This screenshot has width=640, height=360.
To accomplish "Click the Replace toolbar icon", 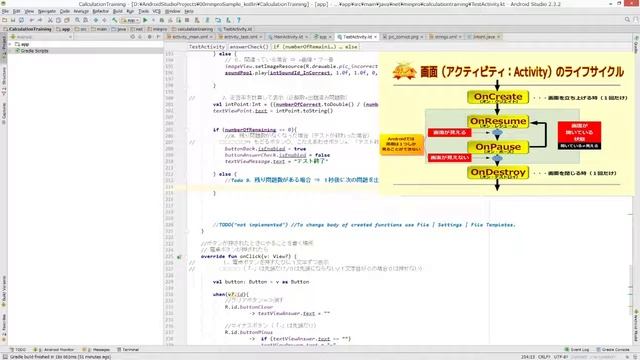I will point(85,20).
